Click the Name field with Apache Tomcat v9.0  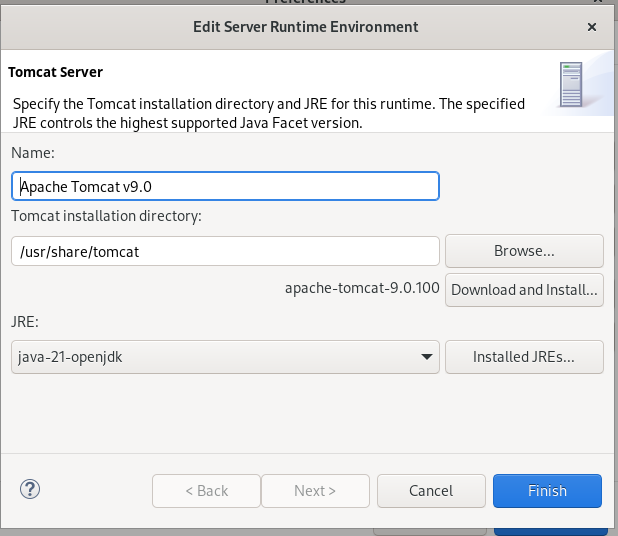click(225, 186)
